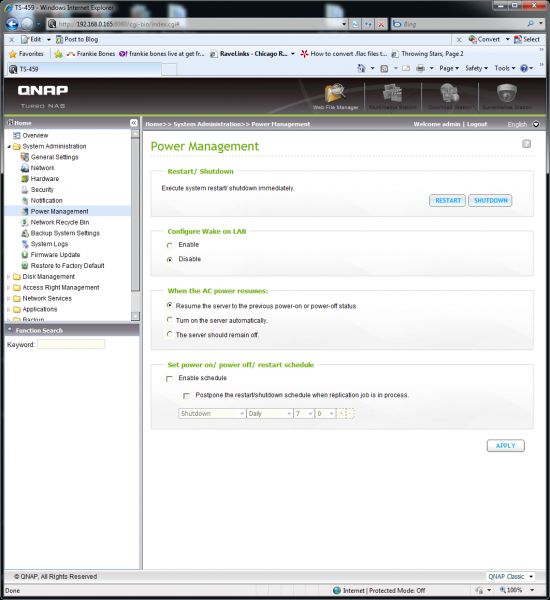550x600 pixels.
Task: Open Frankie Bones favorites link
Action: [91, 54]
